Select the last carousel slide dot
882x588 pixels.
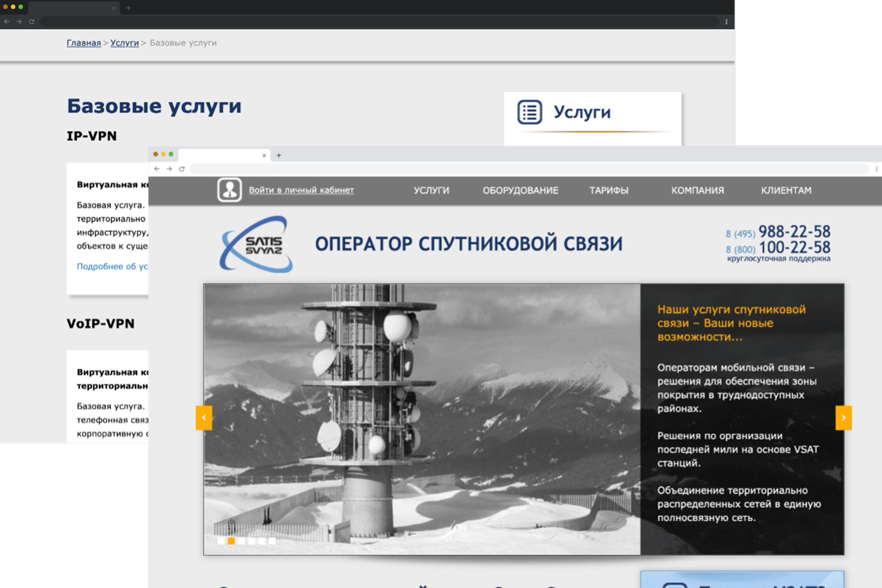coord(272,541)
